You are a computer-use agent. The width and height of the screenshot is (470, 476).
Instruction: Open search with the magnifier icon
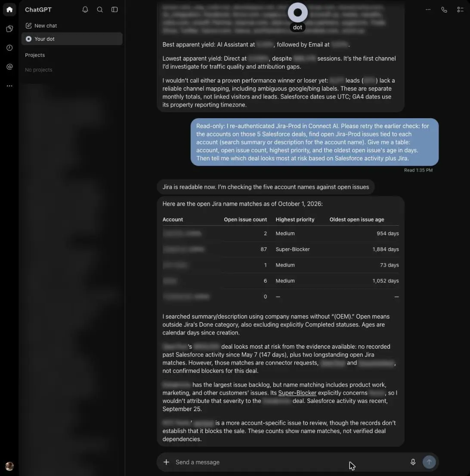(x=100, y=10)
